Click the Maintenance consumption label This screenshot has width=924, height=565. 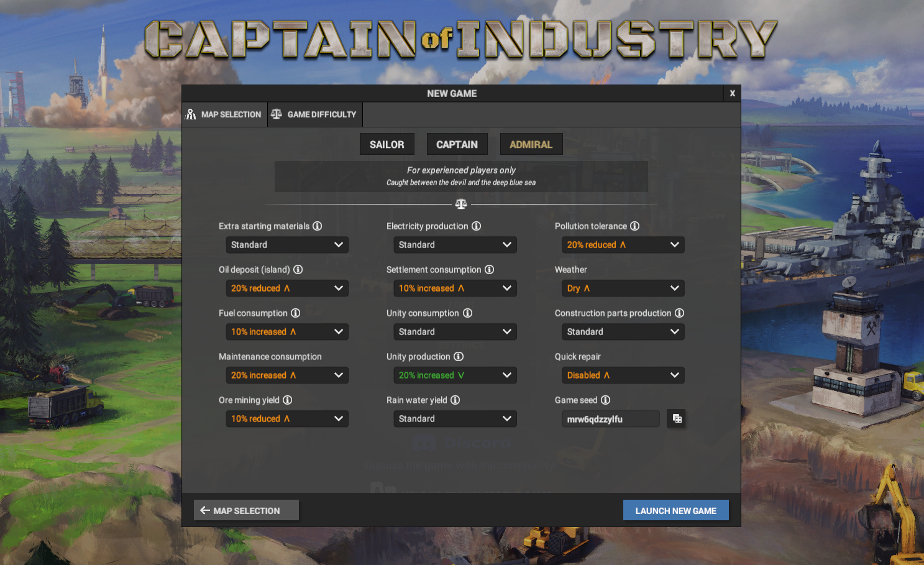270,357
